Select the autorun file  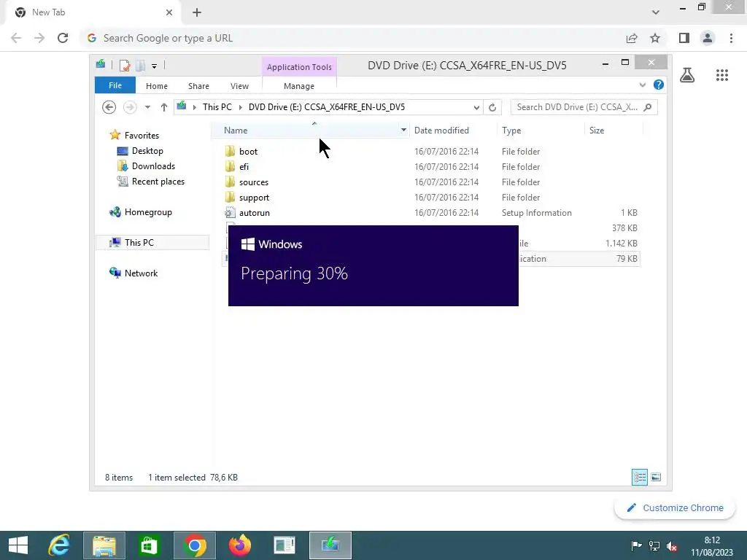tap(255, 213)
